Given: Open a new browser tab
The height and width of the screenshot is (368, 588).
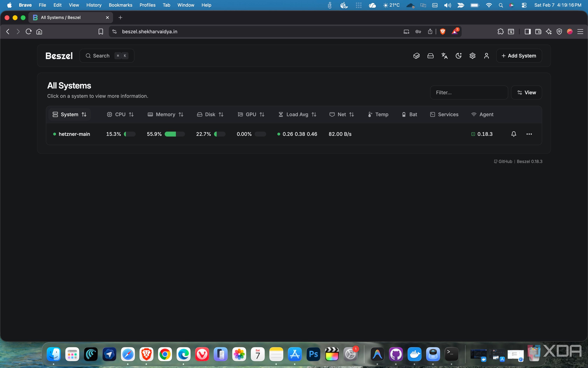Looking at the screenshot, I should (x=120, y=18).
